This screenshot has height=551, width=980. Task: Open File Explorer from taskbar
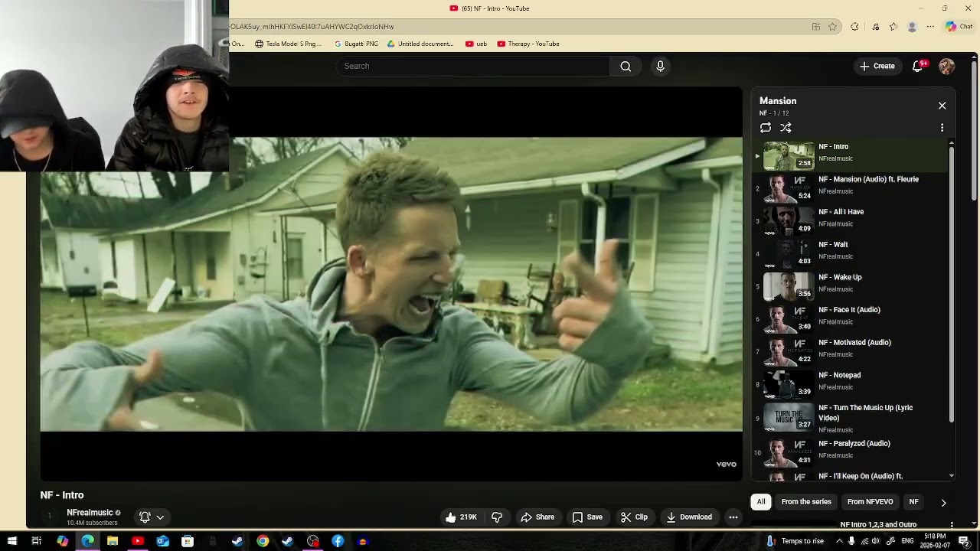click(x=113, y=541)
